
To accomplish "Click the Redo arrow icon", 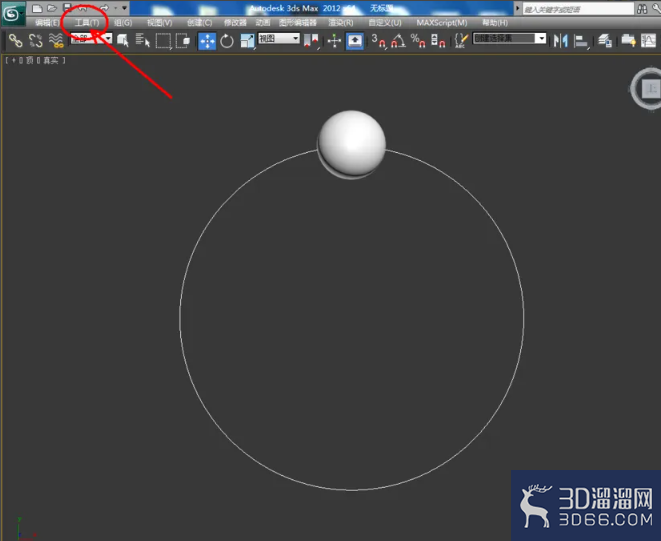I will (104, 8).
